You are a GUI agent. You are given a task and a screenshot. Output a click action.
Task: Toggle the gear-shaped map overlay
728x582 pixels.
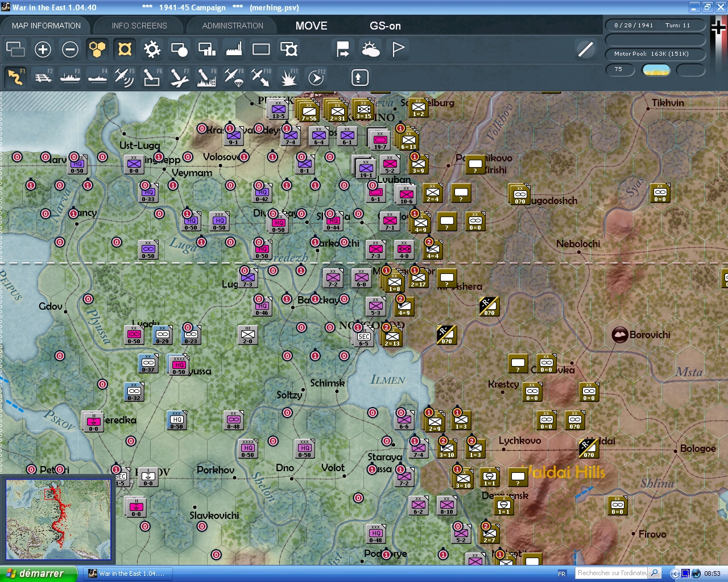(x=152, y=49)
